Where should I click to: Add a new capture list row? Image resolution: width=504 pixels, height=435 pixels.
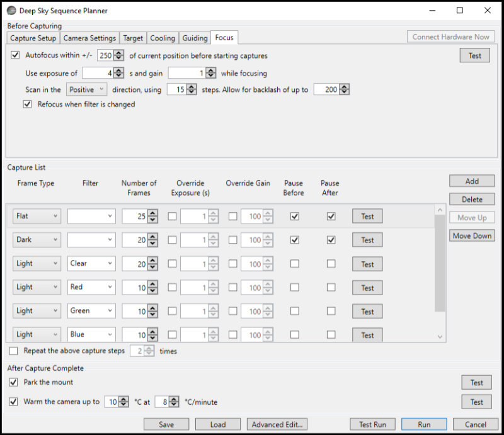(472, 181)
